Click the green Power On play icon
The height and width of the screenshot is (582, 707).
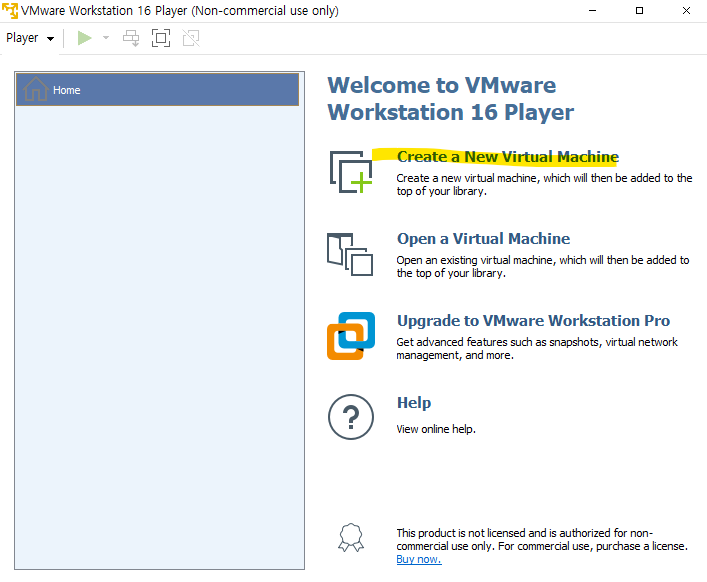(84, 38)
